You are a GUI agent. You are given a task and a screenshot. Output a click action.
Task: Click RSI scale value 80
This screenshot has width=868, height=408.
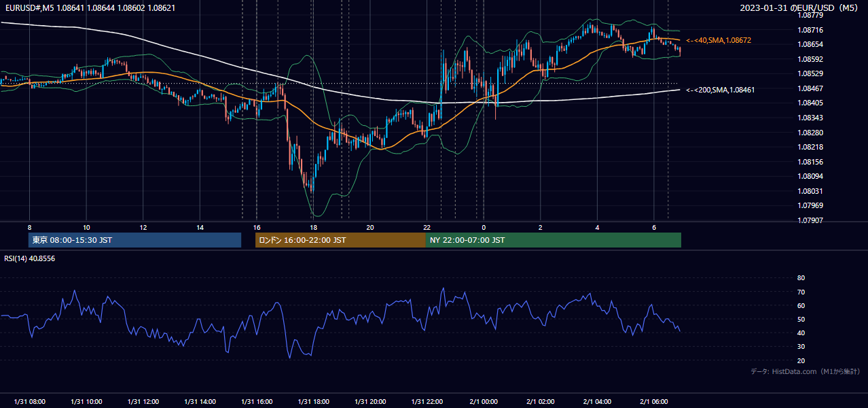click(801, 278)
